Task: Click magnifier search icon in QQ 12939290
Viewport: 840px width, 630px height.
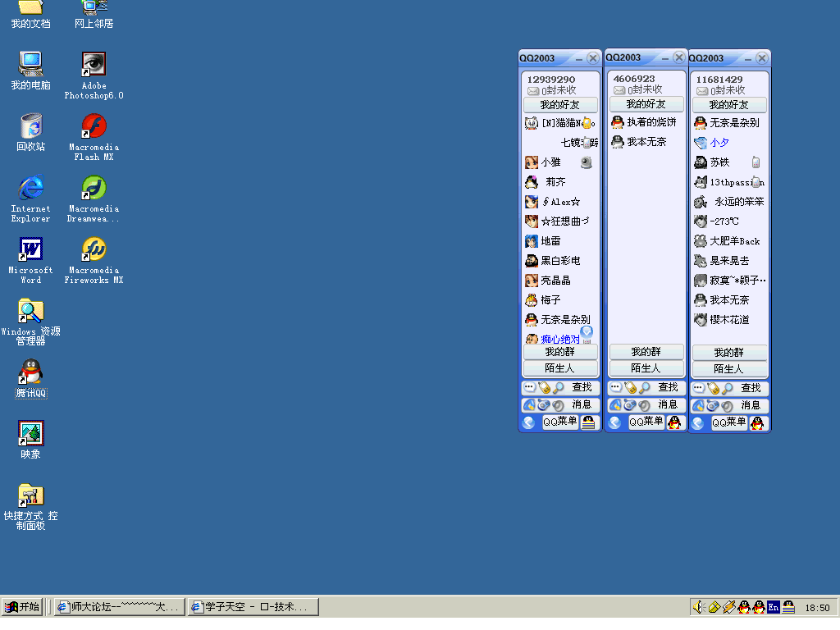Action: point(558,388)
